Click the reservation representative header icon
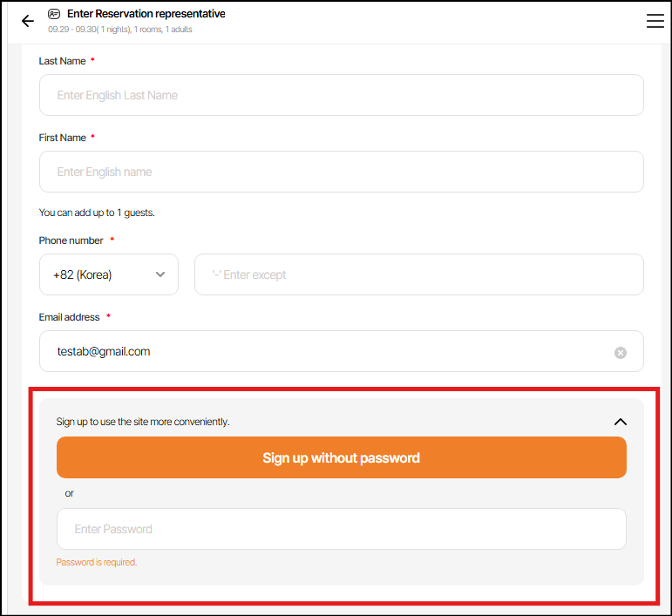The height and width of the screenshot is (616, 672). click(54, 14)
